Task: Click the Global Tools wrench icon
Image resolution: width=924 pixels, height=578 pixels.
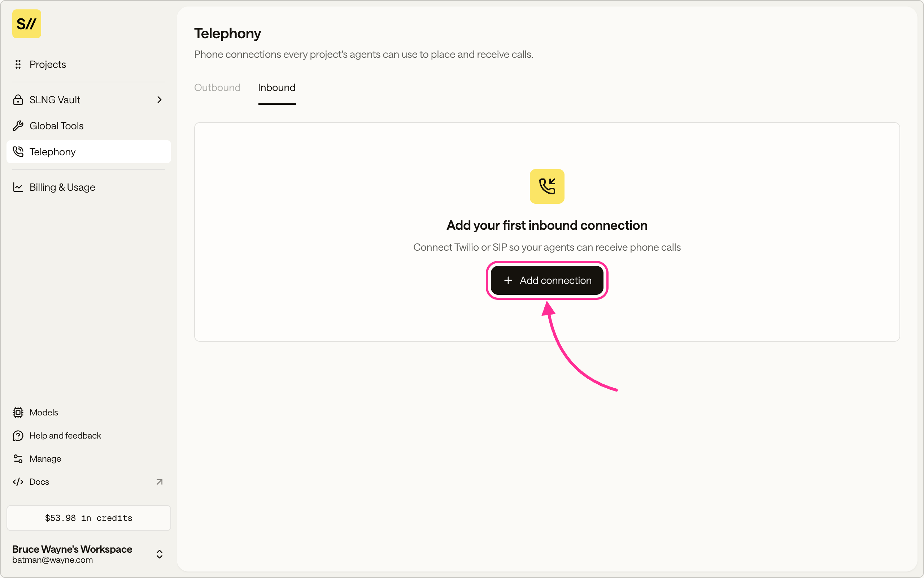Action: coord(18,126)
